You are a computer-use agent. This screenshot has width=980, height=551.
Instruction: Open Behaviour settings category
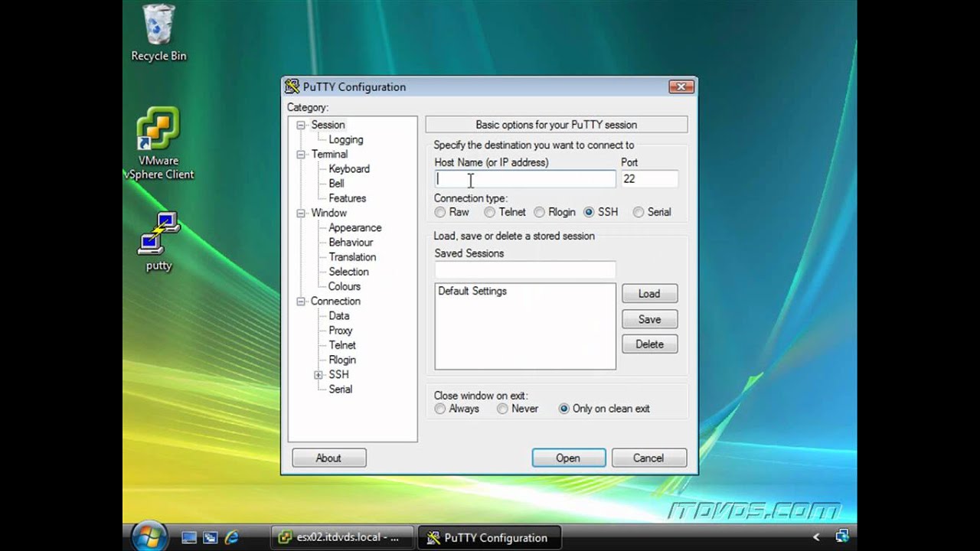coord(351,242)
